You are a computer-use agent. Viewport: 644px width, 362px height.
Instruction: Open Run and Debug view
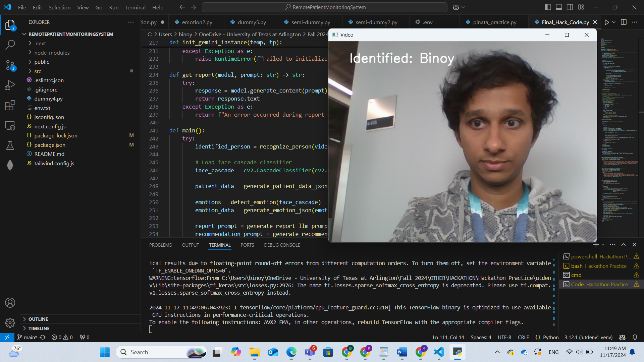(10, 85)
